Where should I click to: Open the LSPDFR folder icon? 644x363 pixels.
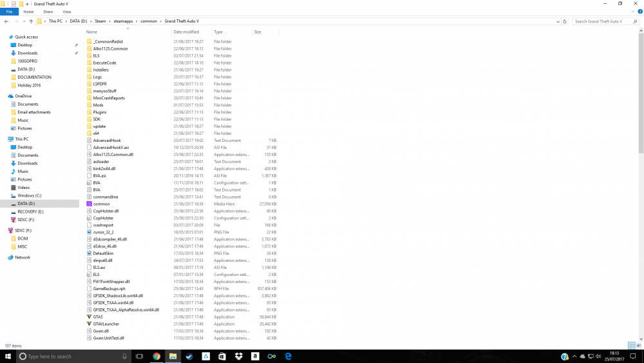coord(89,84)
